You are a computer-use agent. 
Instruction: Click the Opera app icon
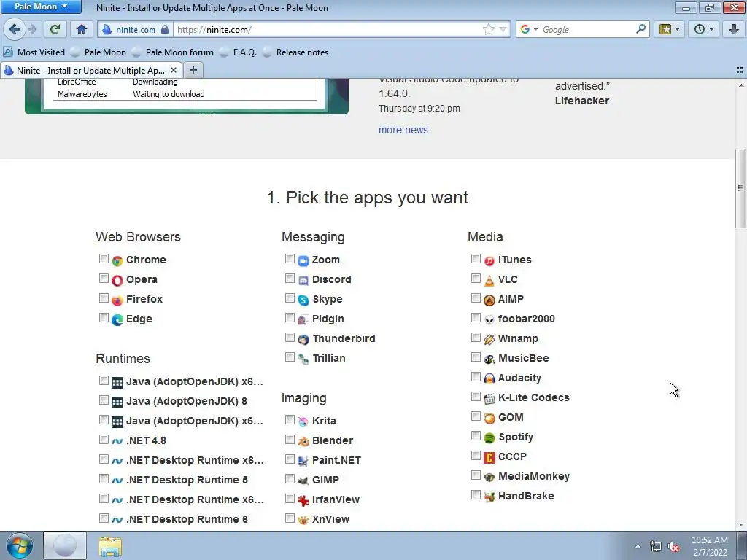117,280
